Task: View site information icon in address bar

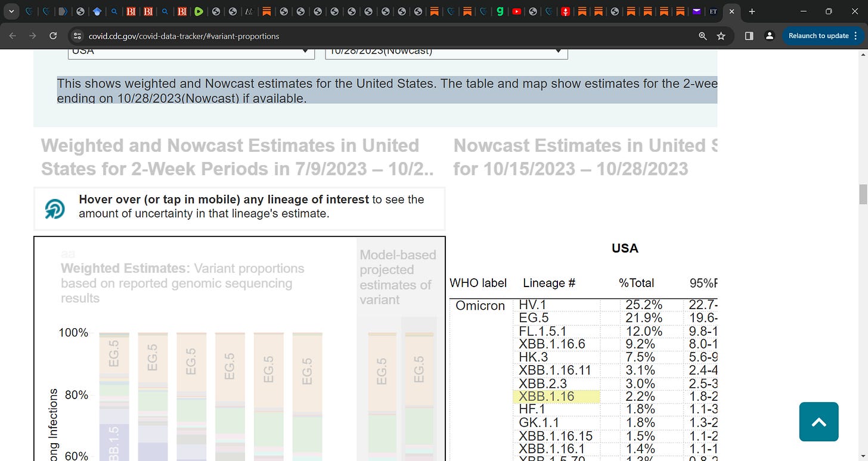Action: coord(77,36)
